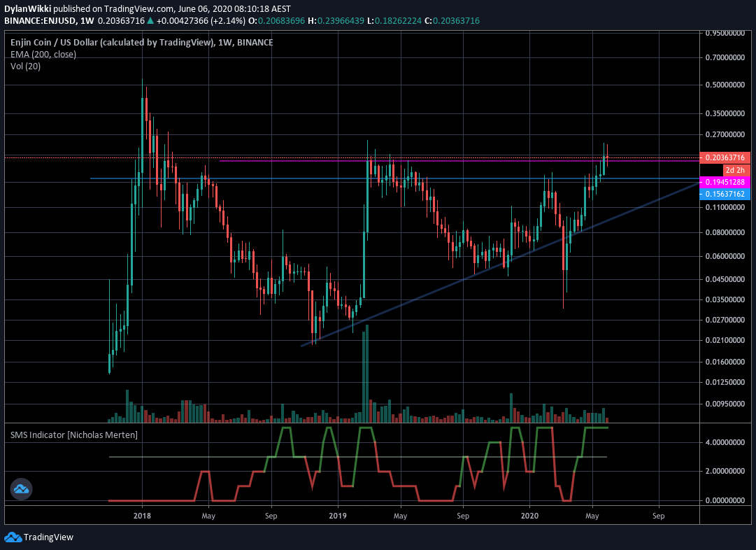This screenshot has width=756, height=550.
Task: Click the 0.08000000 price axis tick
Action: click(725, 232)
